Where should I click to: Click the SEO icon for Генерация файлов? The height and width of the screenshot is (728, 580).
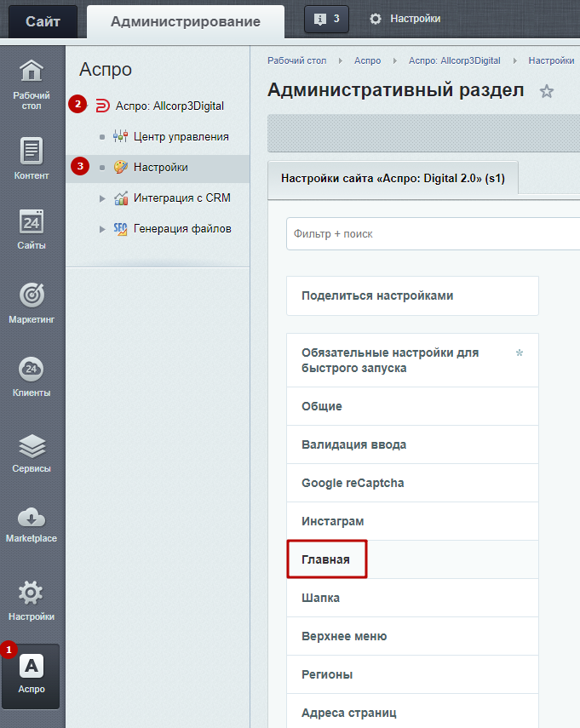point(121,229)
